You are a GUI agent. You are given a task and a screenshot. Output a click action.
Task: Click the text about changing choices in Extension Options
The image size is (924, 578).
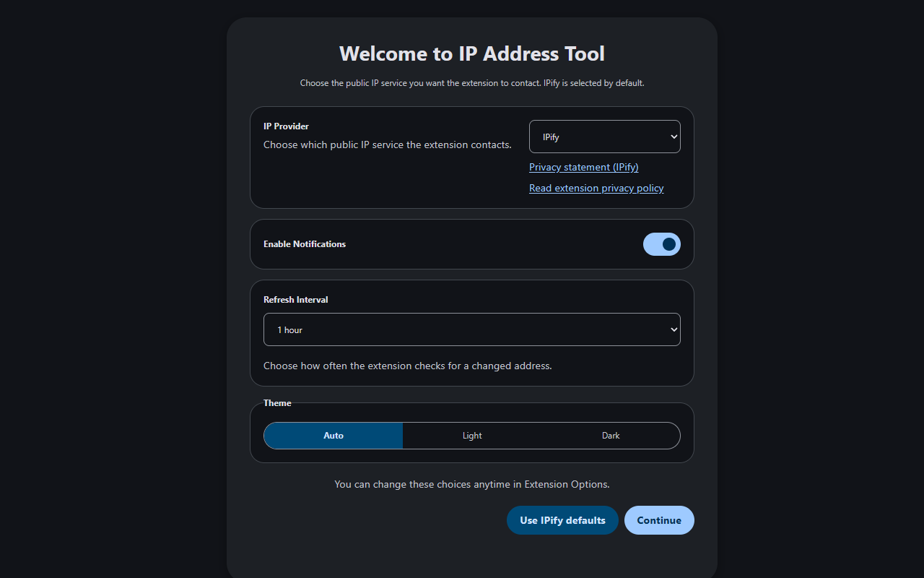point(472,484)
